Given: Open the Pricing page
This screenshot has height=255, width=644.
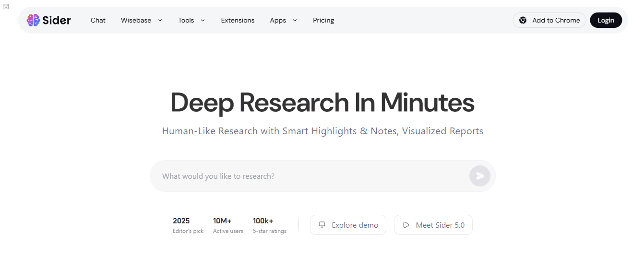Looking at the screenshot, I should pyautogui.click(x=323, y=20).
